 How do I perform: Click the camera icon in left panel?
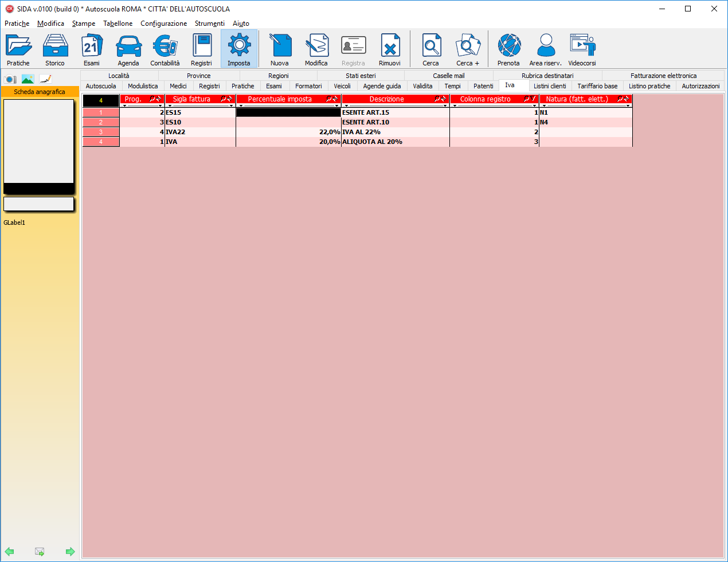pyautogui.click(x=10, y=79)
